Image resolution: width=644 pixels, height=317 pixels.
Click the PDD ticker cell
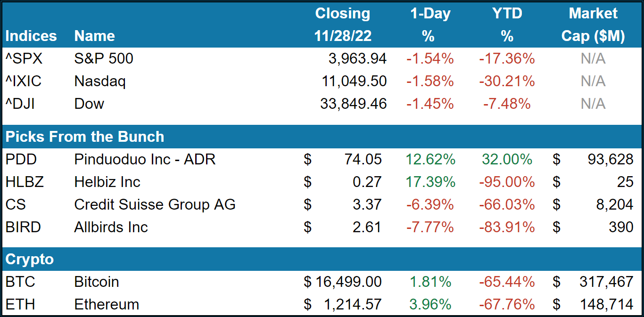(21, 159)
